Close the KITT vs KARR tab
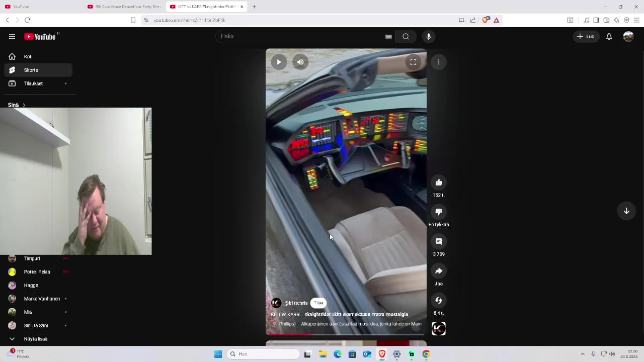 tap(242, 7)
